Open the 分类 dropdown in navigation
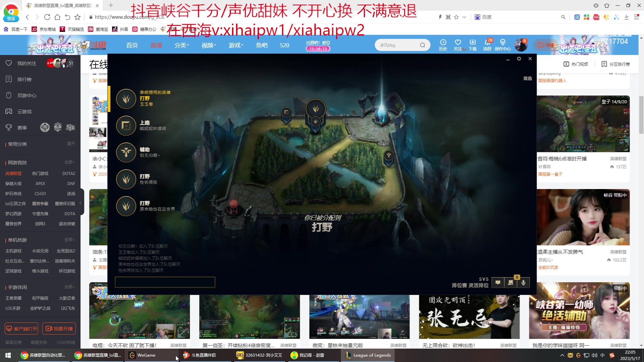 181,45
